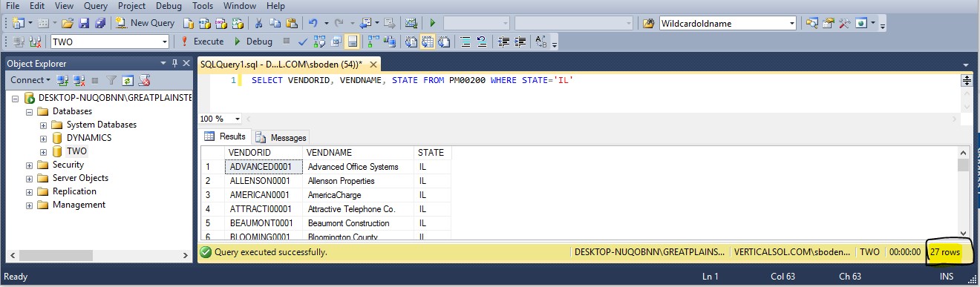Screen dimensions: 980x287
Task: Open the Query menu
Action: click(x=96, y=5)
